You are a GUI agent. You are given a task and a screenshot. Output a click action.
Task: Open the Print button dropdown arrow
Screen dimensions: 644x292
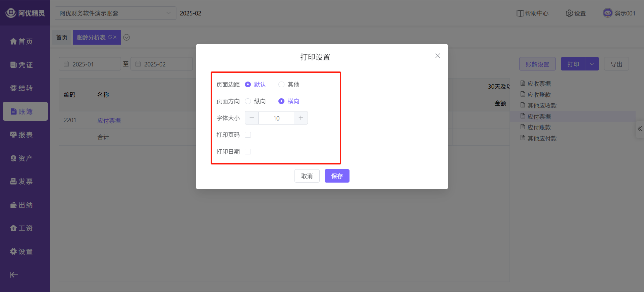tap(592, 64)
